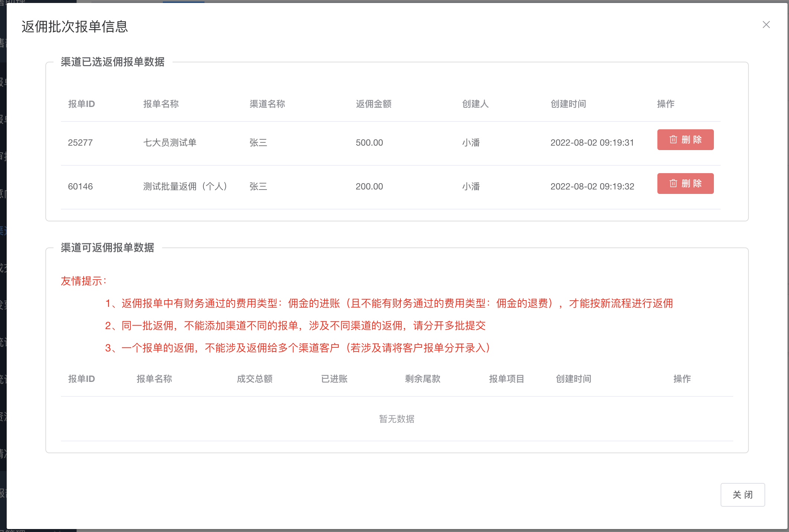Click the 成交总额 column header

[x=255, y=379]
